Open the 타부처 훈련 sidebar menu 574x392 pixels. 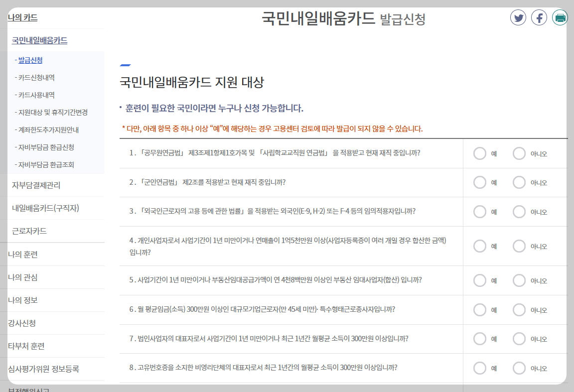[x=26, y=346]
